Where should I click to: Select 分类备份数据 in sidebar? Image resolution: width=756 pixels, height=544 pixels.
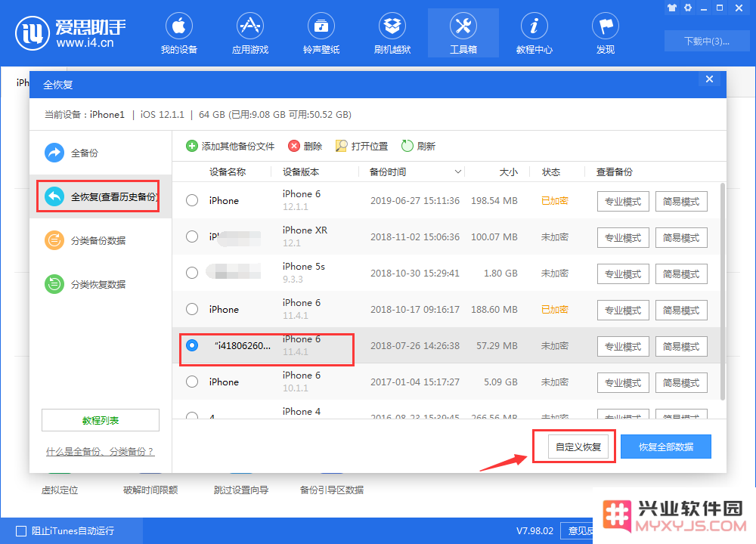101,240
